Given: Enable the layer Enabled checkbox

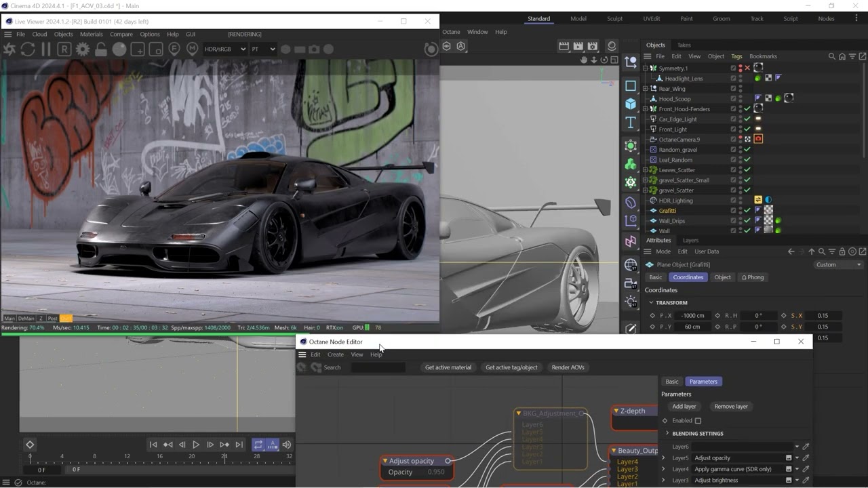Looking at the screenshot, I should pyautogui.click(x=698, y=421).
